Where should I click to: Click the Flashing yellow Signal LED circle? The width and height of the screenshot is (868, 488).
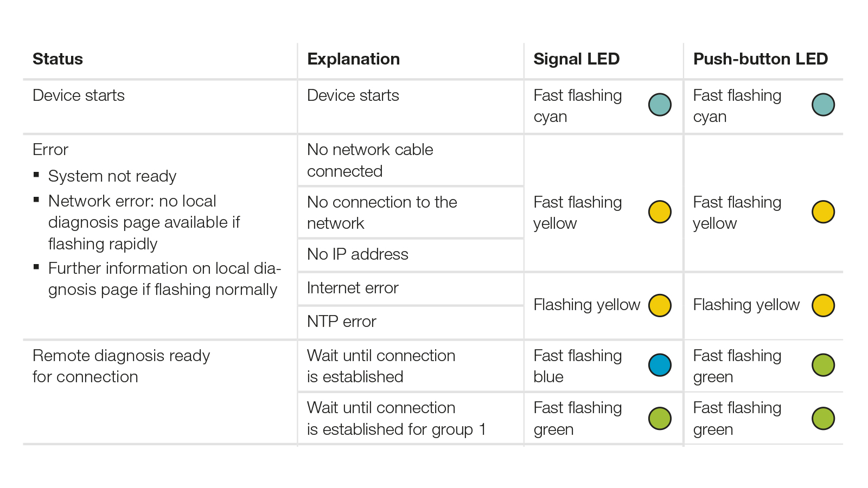point(660,305)
